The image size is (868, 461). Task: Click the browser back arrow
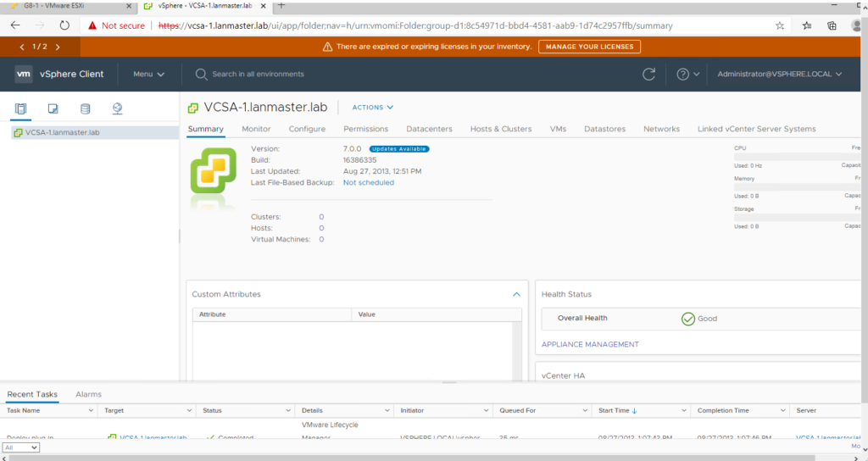point(15,25)
